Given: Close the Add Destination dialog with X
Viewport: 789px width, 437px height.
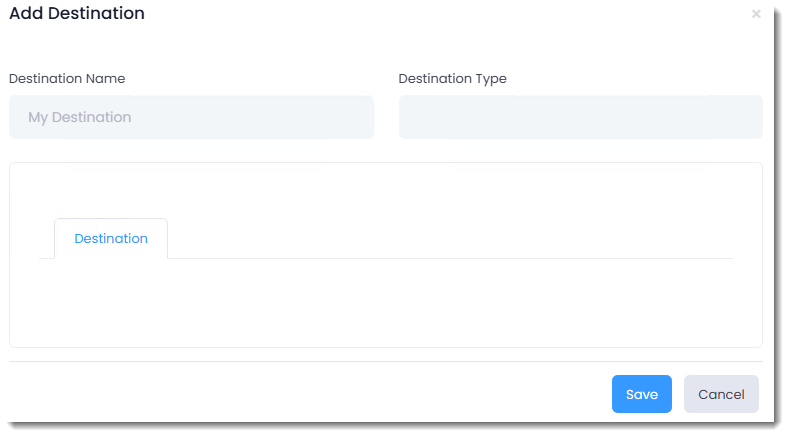Looking at the screenshot, I should [x=756, y=14].
